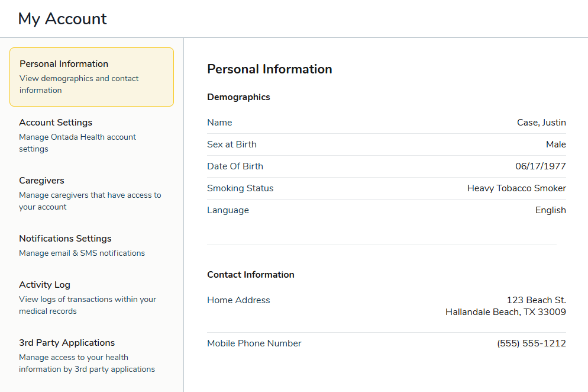Image resolution: width=588 pixels, height=392 pixels.
Task: Open the Home Address field
Action: (238, 300)
